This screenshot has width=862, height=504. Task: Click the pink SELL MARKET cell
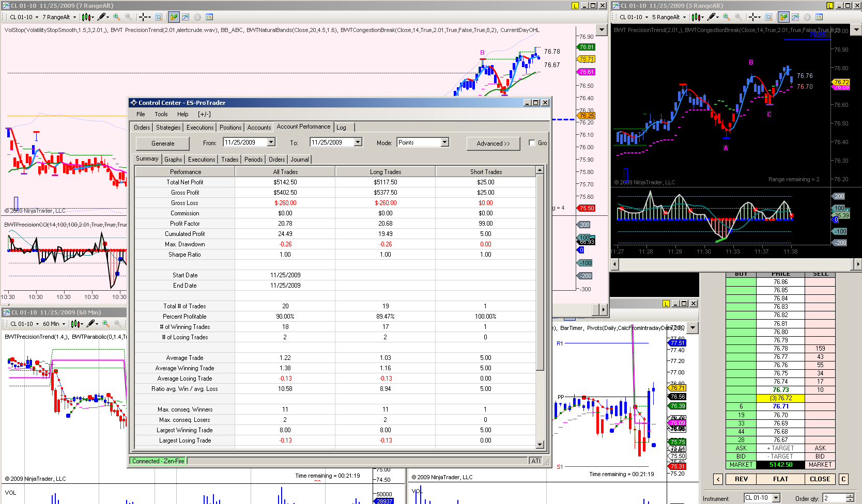coord(820,465)
